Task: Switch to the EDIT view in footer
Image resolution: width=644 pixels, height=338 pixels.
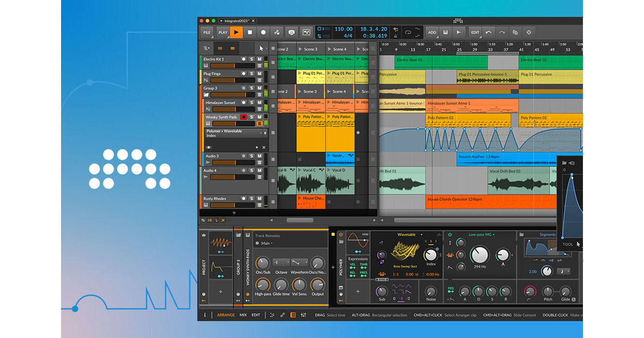Action: click(x=256, y=315)
